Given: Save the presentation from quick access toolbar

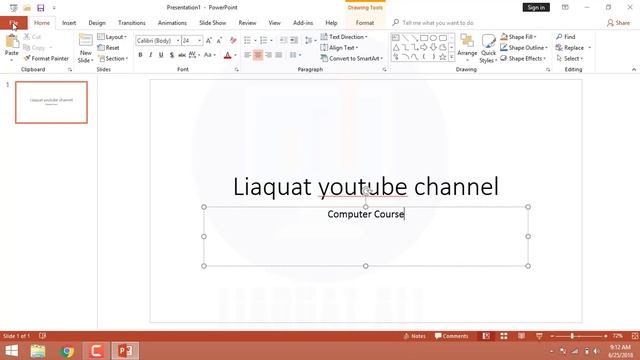Looking at the screenshot, I should click(40, 7).
